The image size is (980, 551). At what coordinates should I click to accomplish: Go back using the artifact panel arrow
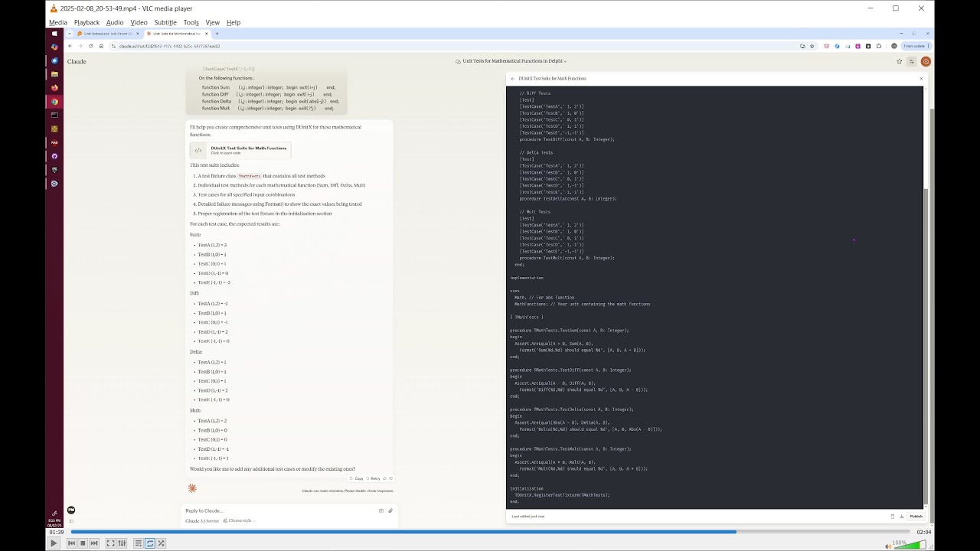(x=513, y=78)
